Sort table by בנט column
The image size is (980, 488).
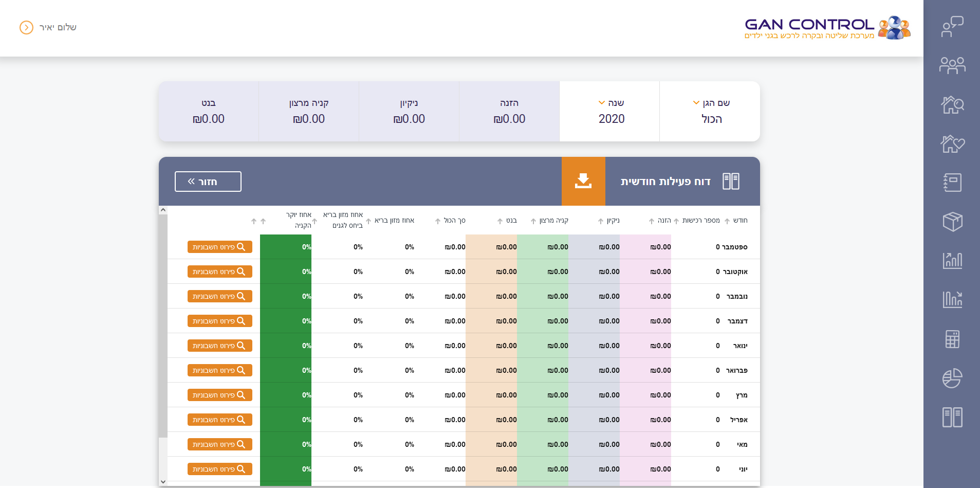(x=500, y=221)
